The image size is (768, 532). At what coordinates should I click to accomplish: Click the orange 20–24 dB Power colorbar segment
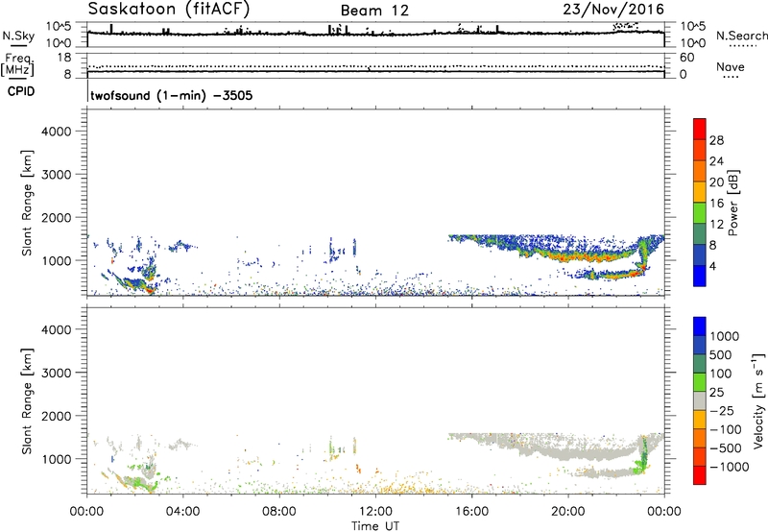pyautogui.click(x=700, y=172)
